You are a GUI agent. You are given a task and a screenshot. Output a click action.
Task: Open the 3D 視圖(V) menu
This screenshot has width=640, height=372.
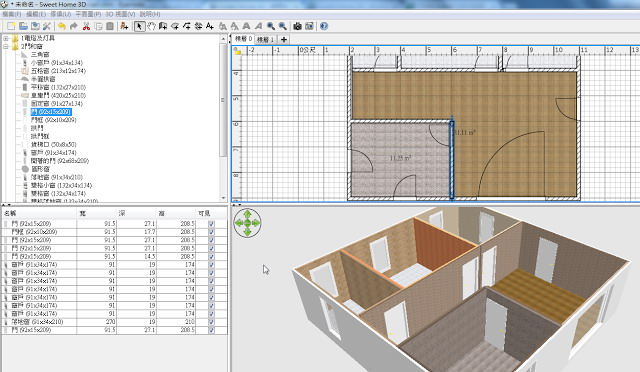click(x=120, y=14)
